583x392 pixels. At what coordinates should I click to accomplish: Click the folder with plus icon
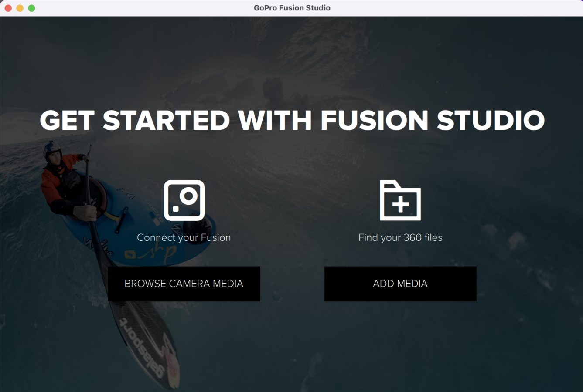(x=400, y=200)
